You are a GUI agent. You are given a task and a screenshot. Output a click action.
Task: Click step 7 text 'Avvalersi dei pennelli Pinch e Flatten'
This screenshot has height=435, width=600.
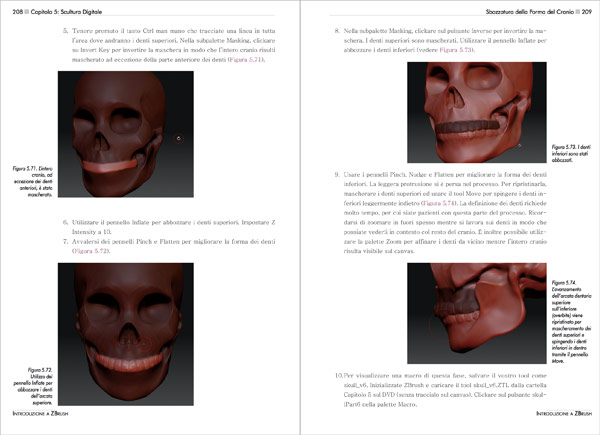173,246
